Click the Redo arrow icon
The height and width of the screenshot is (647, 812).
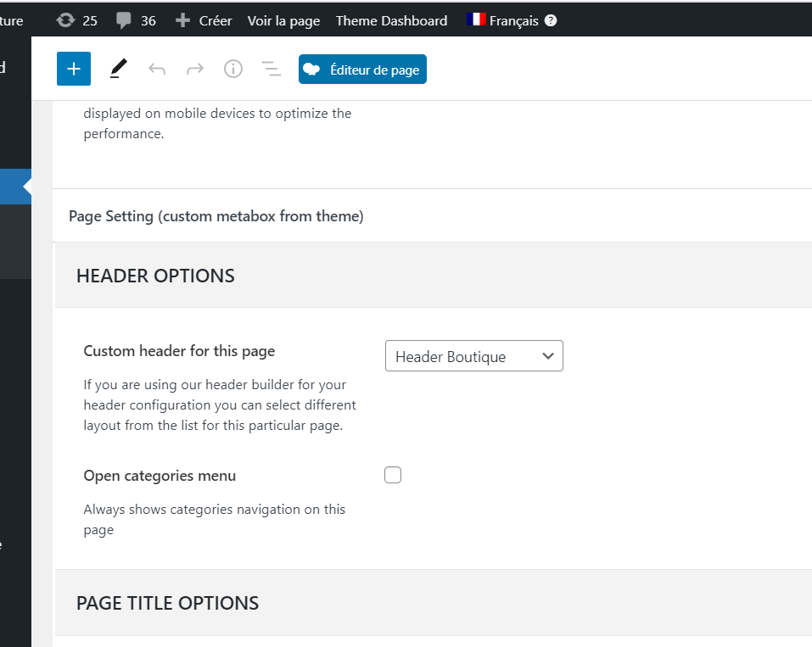[x=195, y=70]
